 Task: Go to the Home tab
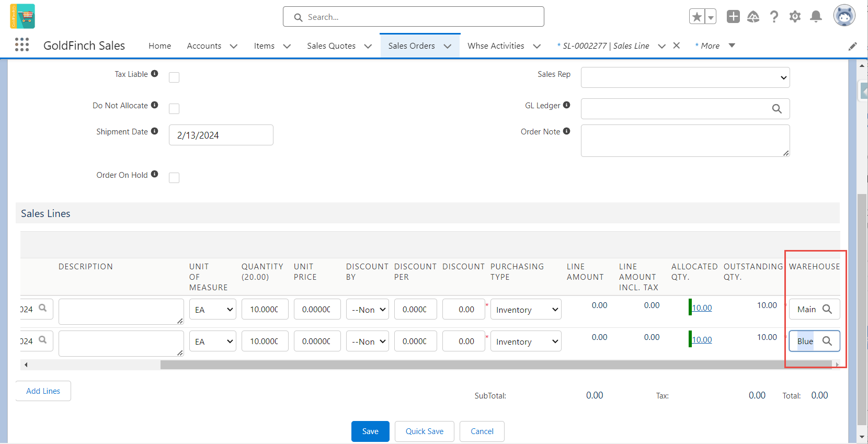pos(159,45)
